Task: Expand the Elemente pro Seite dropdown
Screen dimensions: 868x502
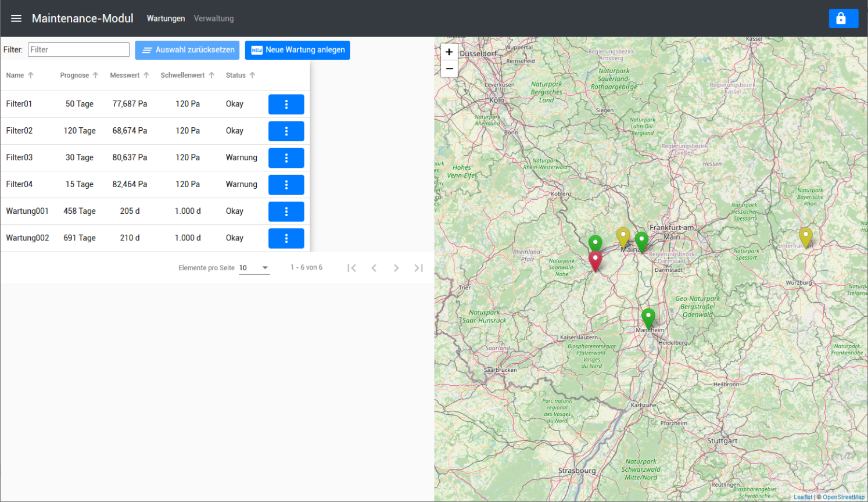Action: tap(254, 268)
